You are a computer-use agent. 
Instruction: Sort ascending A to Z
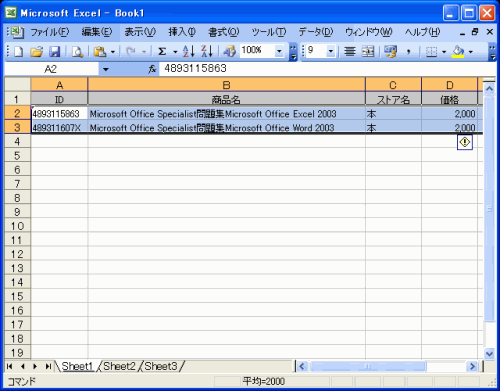pos(188,52)
